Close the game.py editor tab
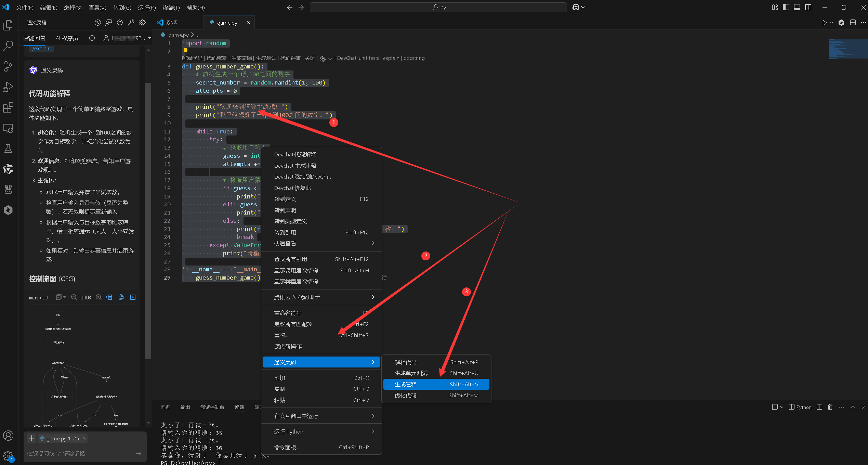The width and height of the screenshot is (868, 465). tap(249, 23)
